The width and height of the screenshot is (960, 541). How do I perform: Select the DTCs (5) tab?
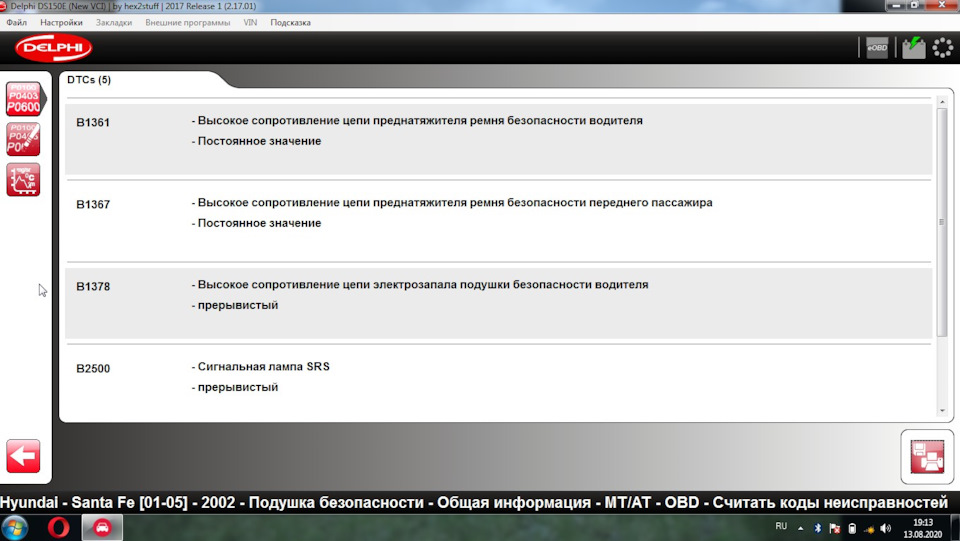(x=89, y=80)
